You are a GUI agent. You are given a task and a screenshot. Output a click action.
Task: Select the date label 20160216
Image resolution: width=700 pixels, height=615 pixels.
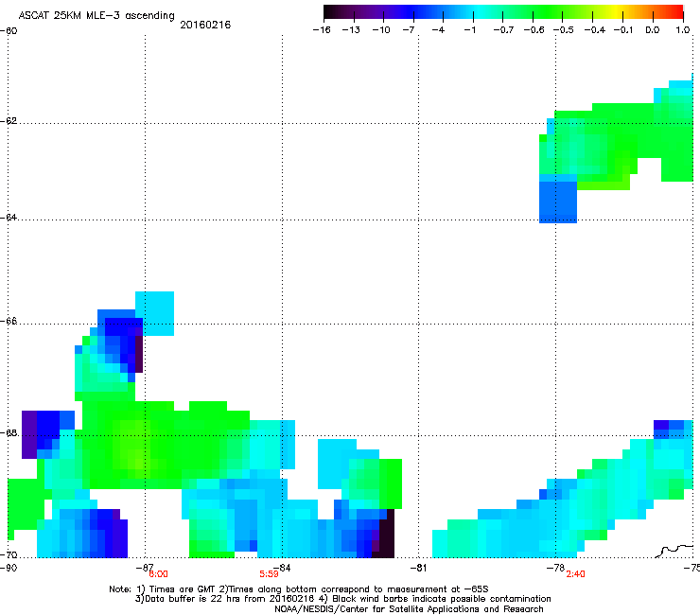click(x=205, y=25)
